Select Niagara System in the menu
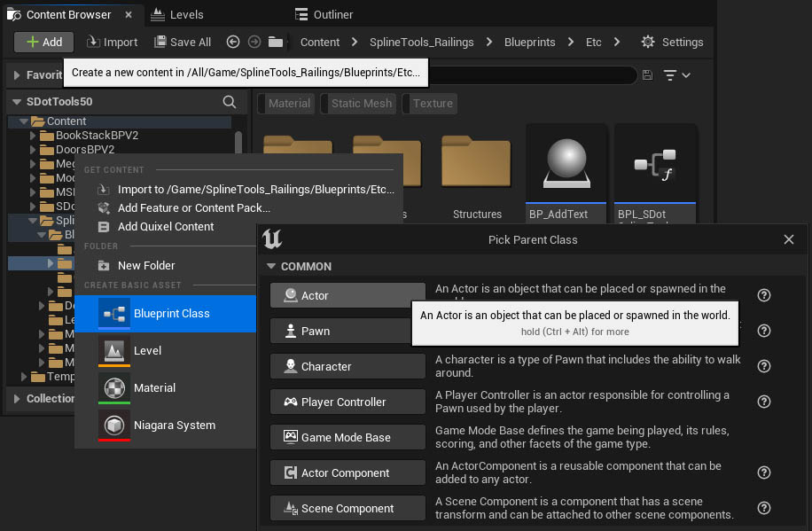 coord(166,426)
